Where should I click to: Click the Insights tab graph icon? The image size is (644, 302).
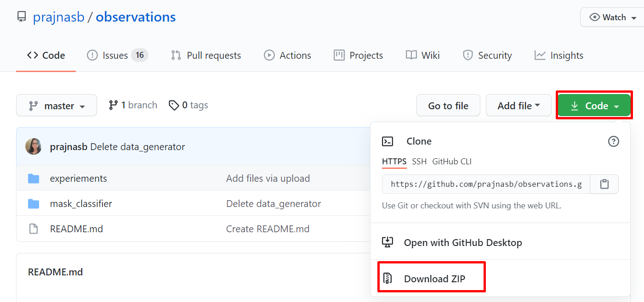(540, 56)
